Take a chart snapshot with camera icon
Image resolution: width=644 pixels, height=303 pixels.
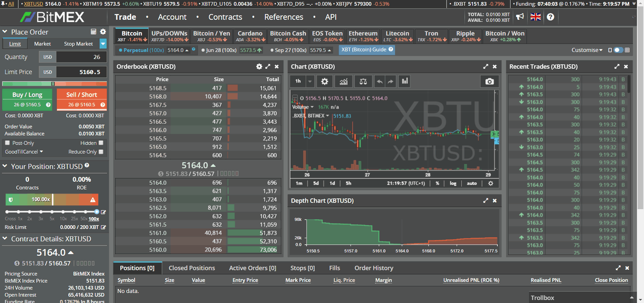(x=489, y=82)
